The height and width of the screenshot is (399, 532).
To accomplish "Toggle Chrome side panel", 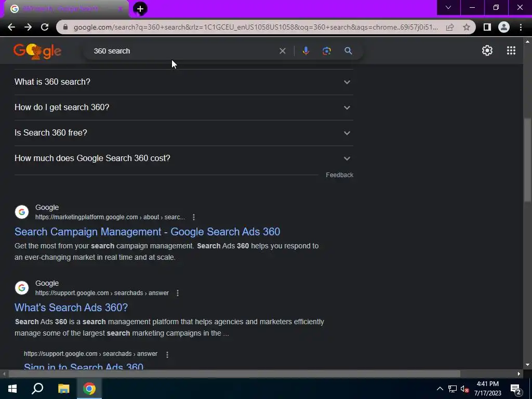I will (487, 27).
